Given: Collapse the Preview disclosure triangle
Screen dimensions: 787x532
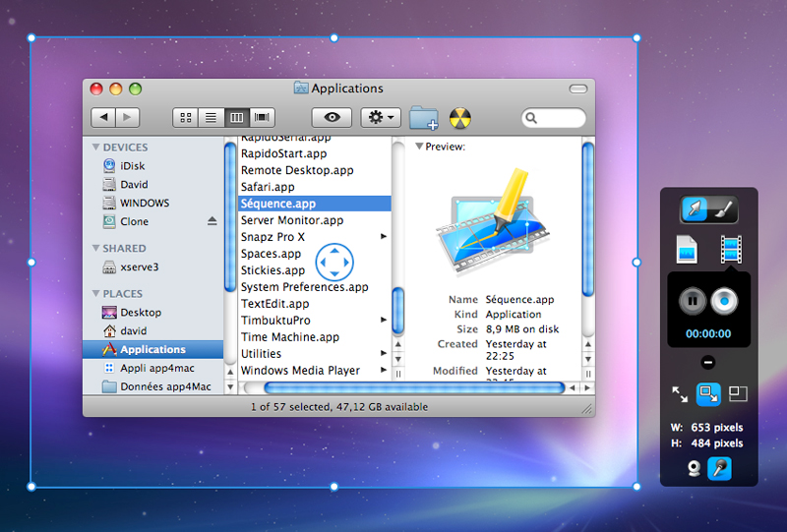Looking at the screenshot, I should coord(419,147).
